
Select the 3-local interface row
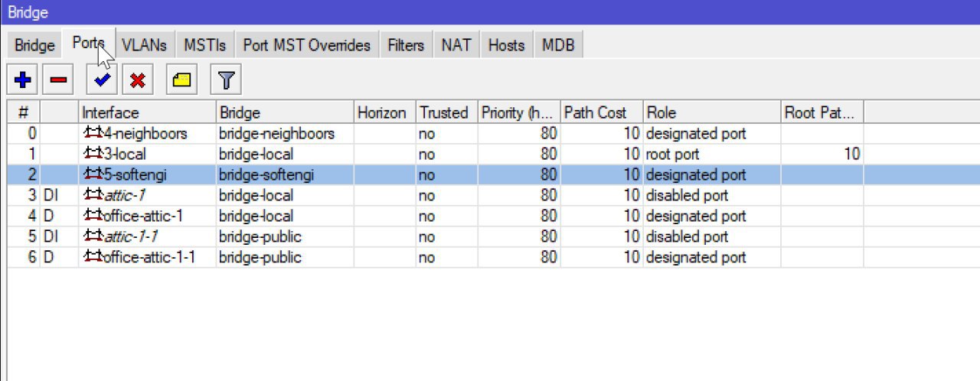[493, 154]
